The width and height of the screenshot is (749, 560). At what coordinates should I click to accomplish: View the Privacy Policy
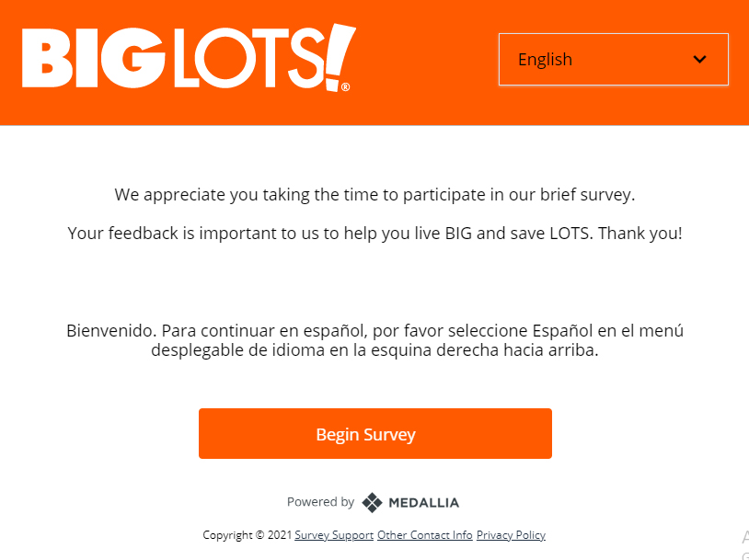tap(511, 535)
